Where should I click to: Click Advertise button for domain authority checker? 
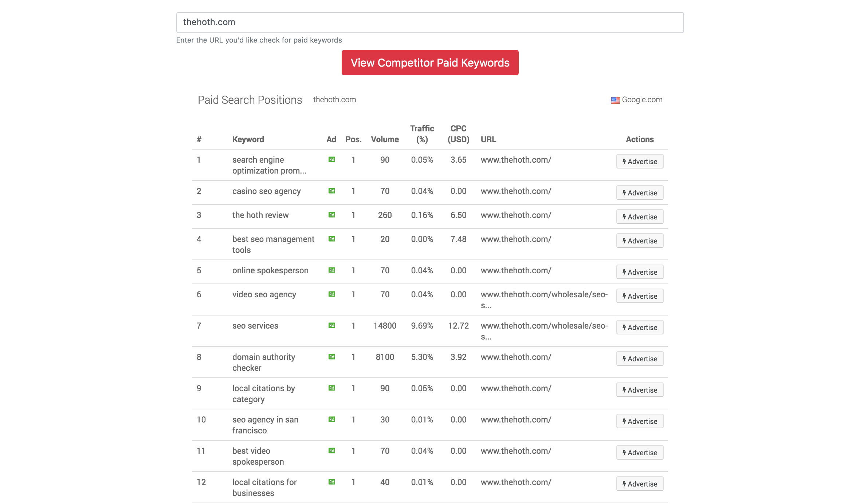pos(639,358)
